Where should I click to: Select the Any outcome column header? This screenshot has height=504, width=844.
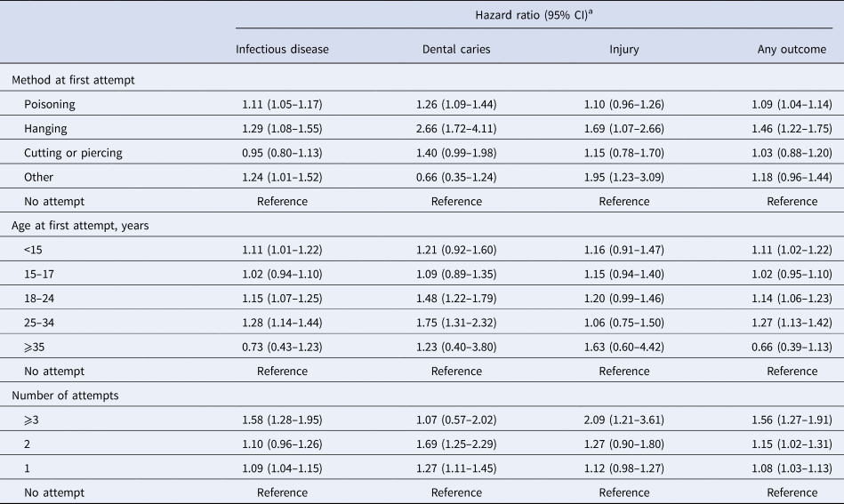[791, 50]
